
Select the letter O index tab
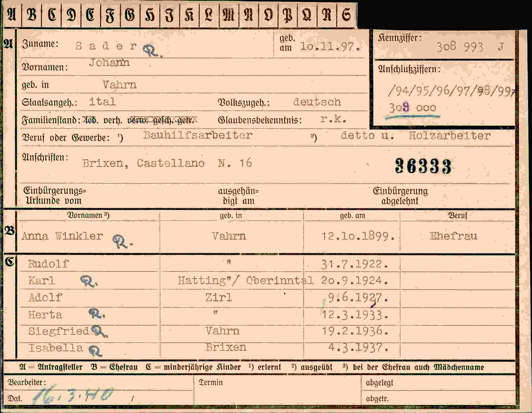(x=268, y=15)
